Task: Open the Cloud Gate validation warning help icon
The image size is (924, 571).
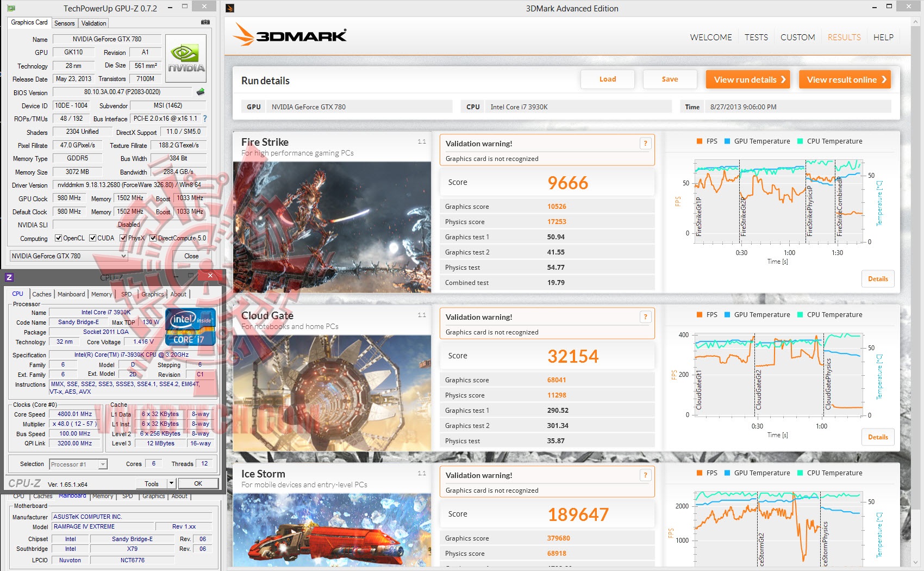Action: point(645,317)
